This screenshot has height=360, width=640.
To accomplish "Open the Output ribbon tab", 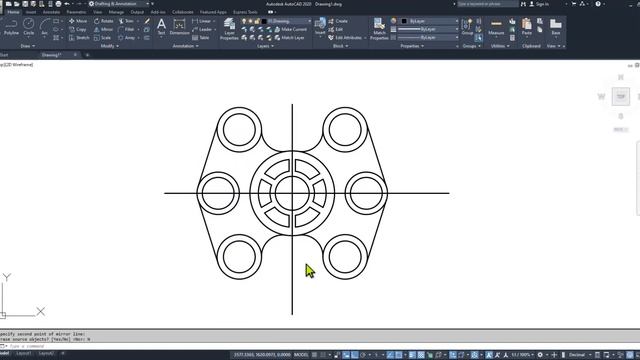I will click(x=137, y=12).
